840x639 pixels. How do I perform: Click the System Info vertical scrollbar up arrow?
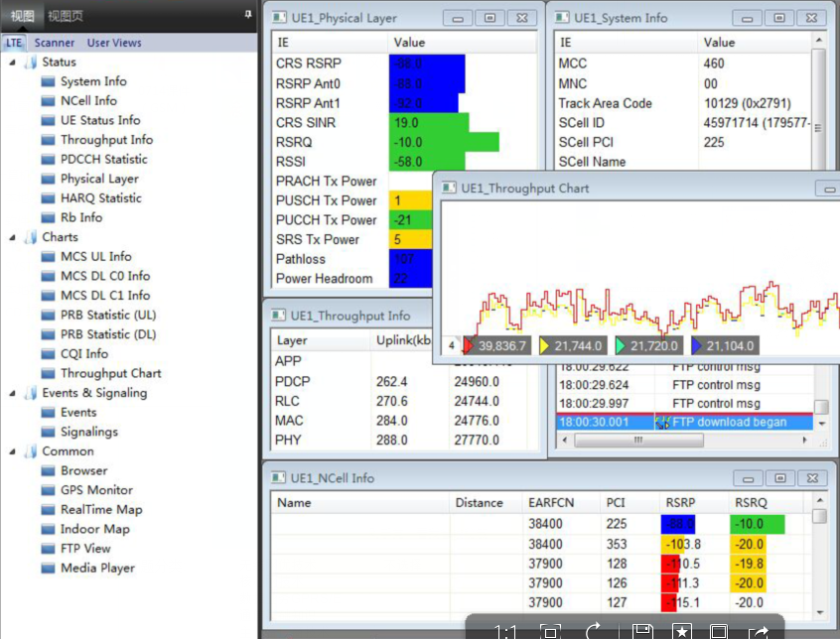818,40
